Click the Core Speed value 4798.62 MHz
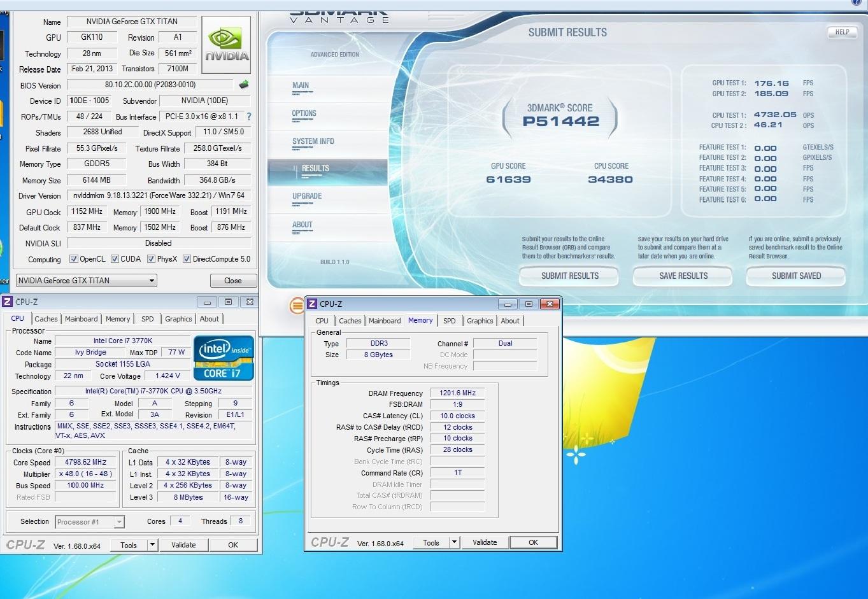This screenshot has width=868, height=599. (x=86, y=462)
